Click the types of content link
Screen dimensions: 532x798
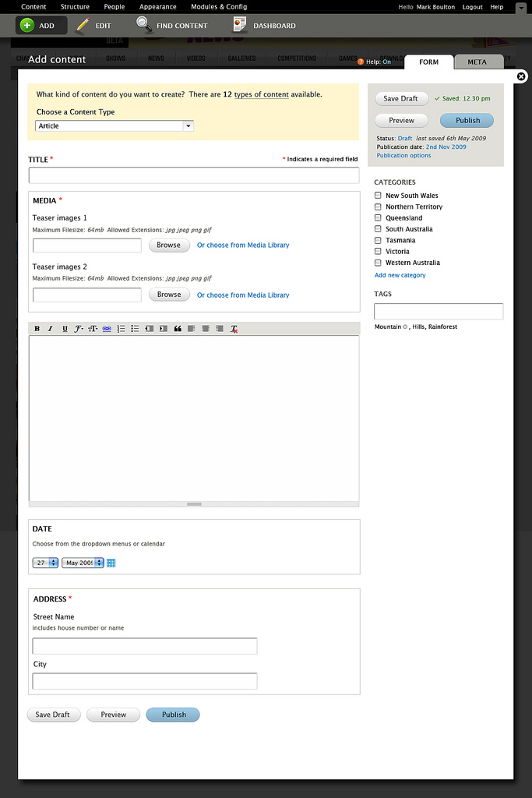(262, 94)
